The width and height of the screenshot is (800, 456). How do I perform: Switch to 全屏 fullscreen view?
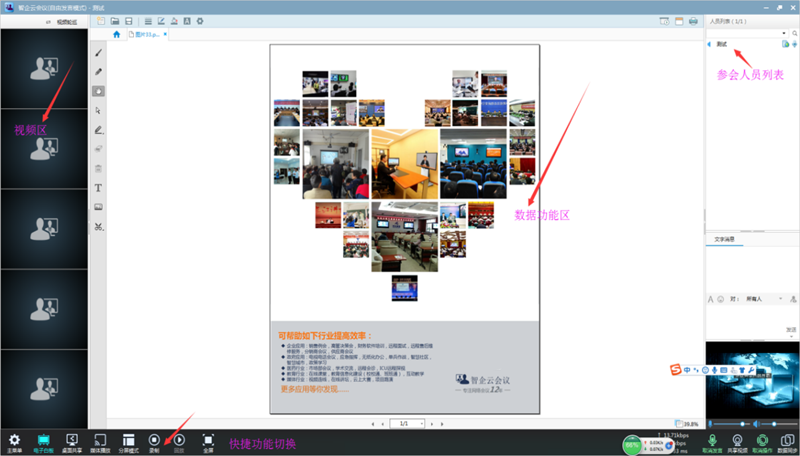point(208,442)
